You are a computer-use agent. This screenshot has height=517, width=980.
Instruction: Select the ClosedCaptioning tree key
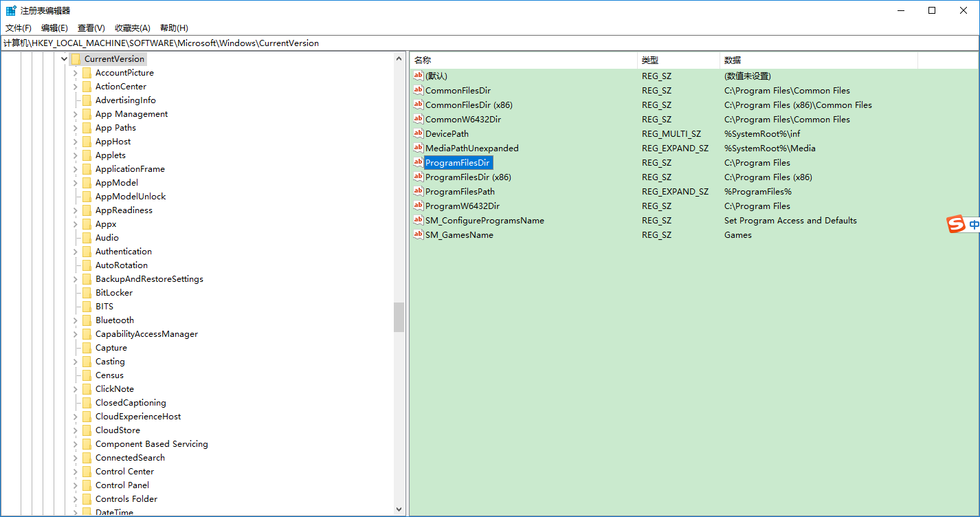point(131,403)
